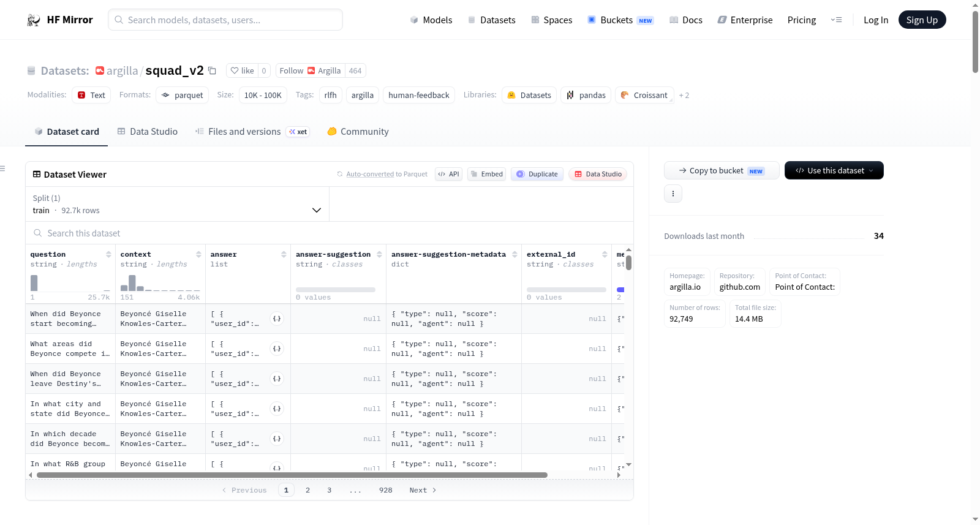
Task: Open Enterprise in the top navigation
Action: coord(745,20)
